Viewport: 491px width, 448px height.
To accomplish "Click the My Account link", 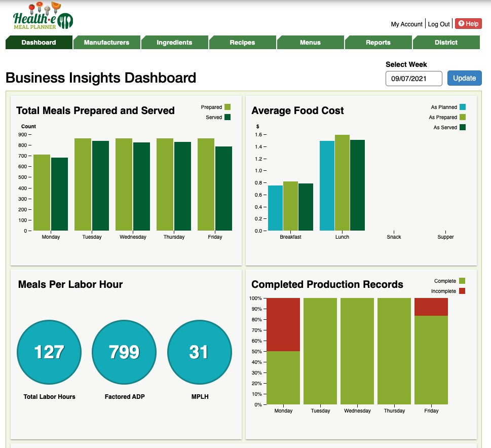I will [x=406, y=24].
